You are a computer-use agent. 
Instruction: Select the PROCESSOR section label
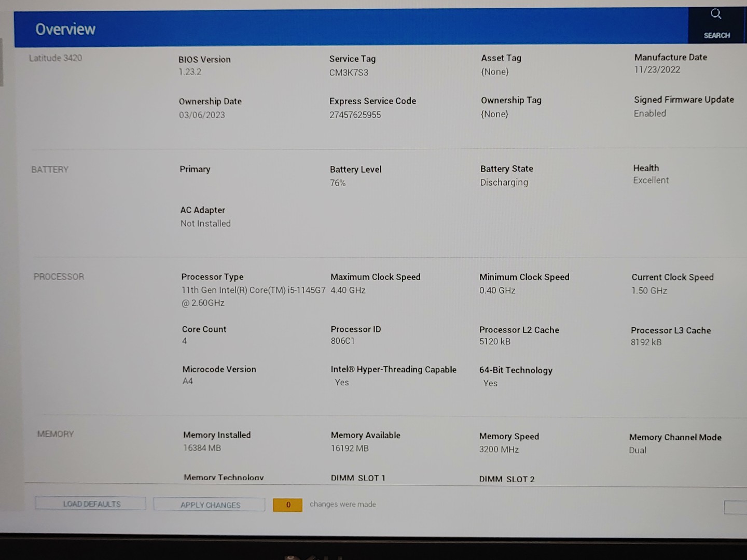click(x=59, y=277)
